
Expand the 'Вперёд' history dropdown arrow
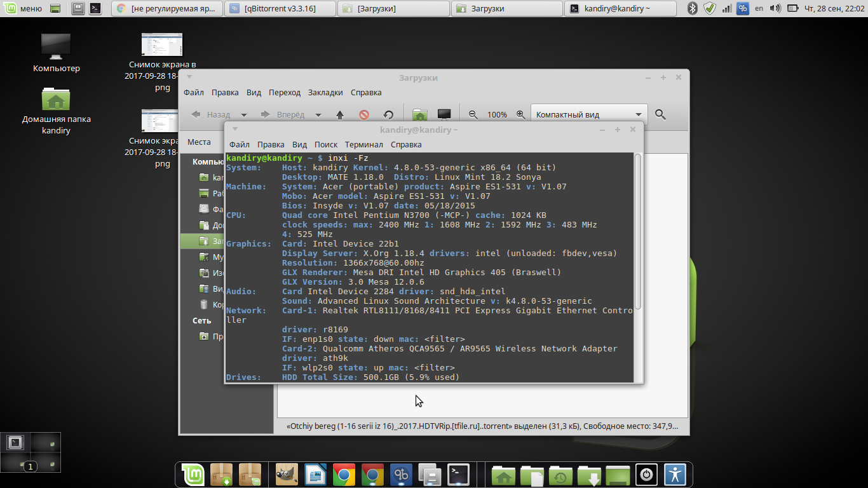pyautogui.click(x=318, y=115)
